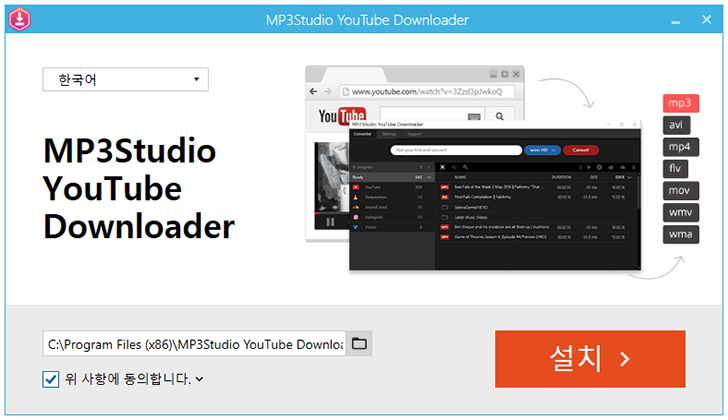This screenshot has height=420, width=728.
Task: Open the language dropdown showing 한국어
Action: pyautogui.click(x=125, y=79)
